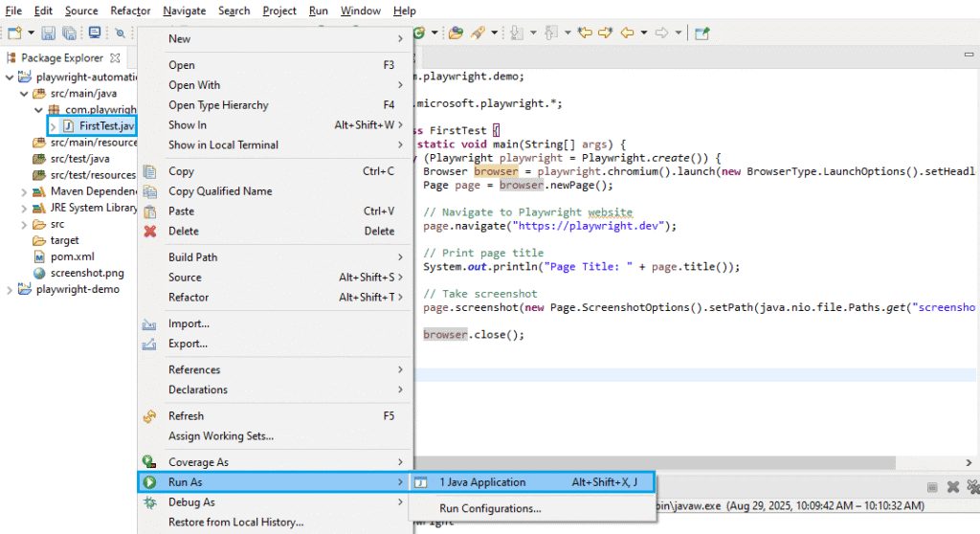This screenshot has height=534, width=980.
Task: Click the Pin Editor toolbar icon
Action: [x=702, y=33]
